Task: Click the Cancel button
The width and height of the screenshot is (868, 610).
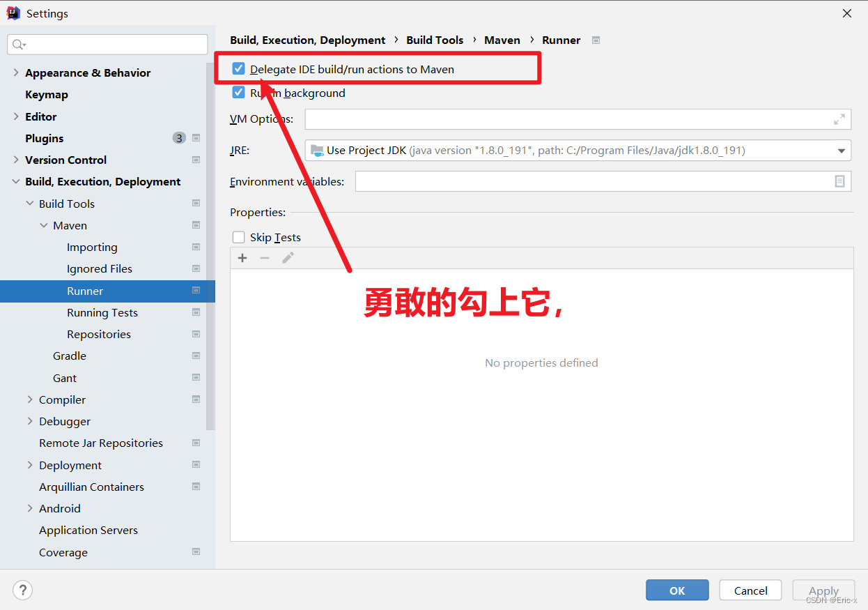Action: 751,590
